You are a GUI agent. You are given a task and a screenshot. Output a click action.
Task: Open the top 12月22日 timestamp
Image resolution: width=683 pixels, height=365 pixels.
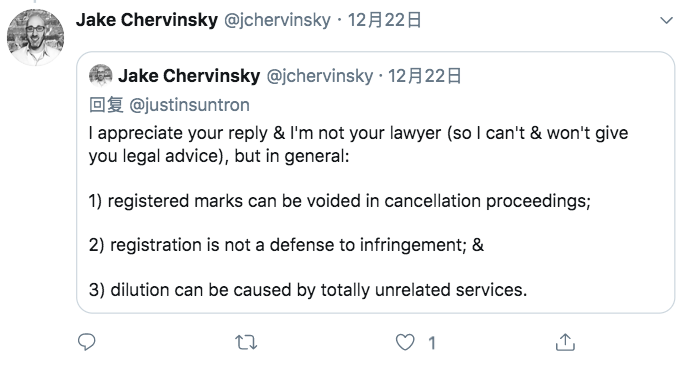[385, 20]
